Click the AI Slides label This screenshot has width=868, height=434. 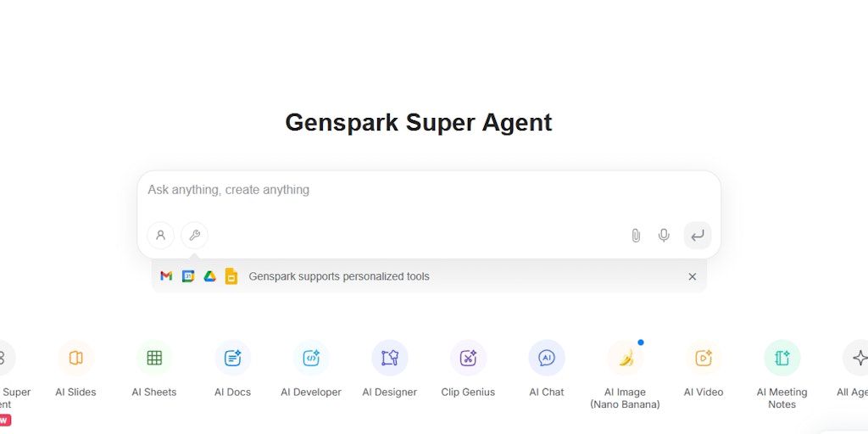coord(75,392)
